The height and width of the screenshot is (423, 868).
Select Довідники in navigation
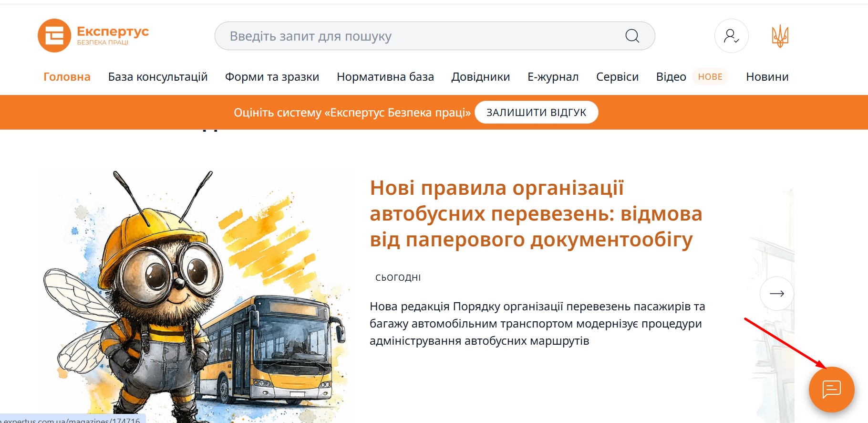[x=481, y=77]
